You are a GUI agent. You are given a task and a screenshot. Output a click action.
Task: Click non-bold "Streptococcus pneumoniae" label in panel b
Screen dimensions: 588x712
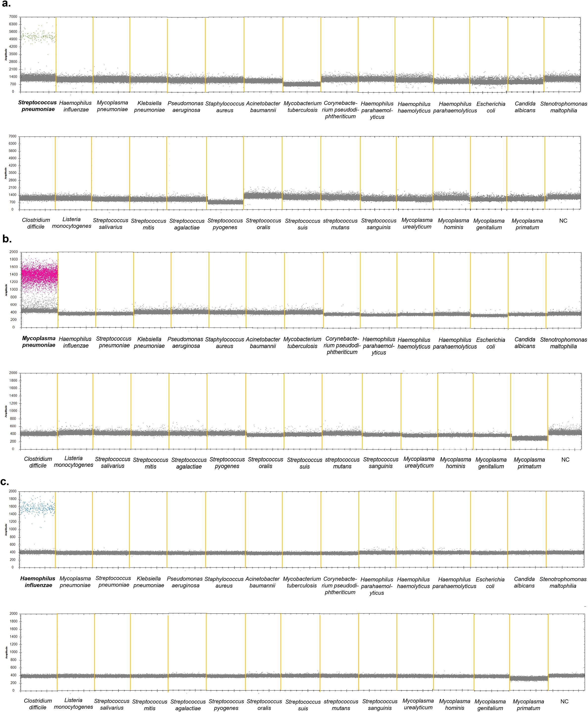(114, 342)
